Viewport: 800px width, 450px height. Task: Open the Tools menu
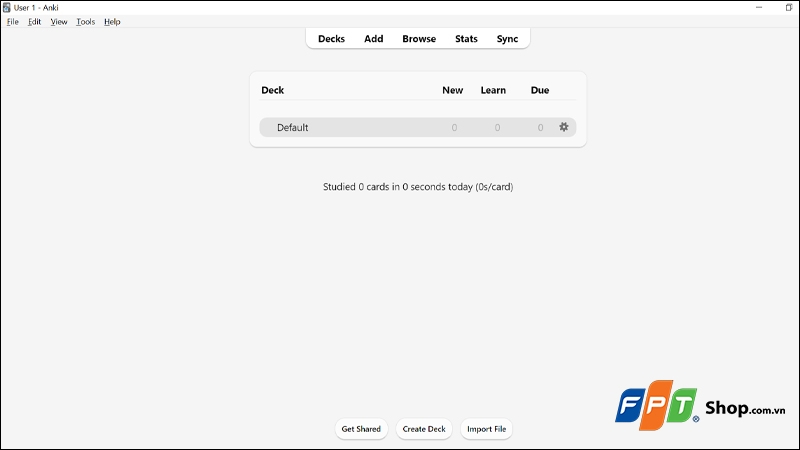tap(85, 21)
